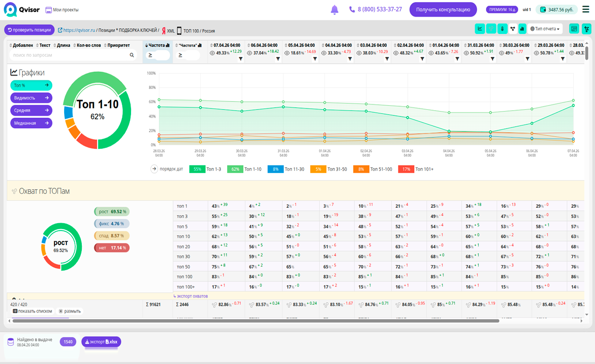Open the Тип отчета dropdown
The height and width of the screenshot is (364, 595).
(545, 29)
